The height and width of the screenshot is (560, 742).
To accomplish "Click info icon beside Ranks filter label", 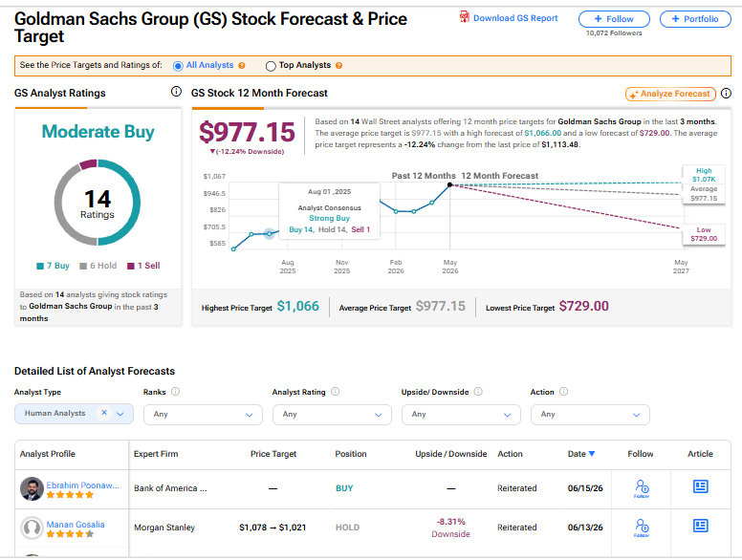I will (175, 391).
